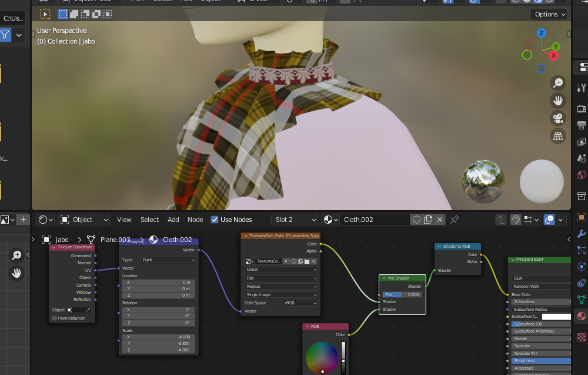Screen dimensions: 588x375
Task: Adjust Mix Shader Fac slider
Action: (x=402, y=295)
